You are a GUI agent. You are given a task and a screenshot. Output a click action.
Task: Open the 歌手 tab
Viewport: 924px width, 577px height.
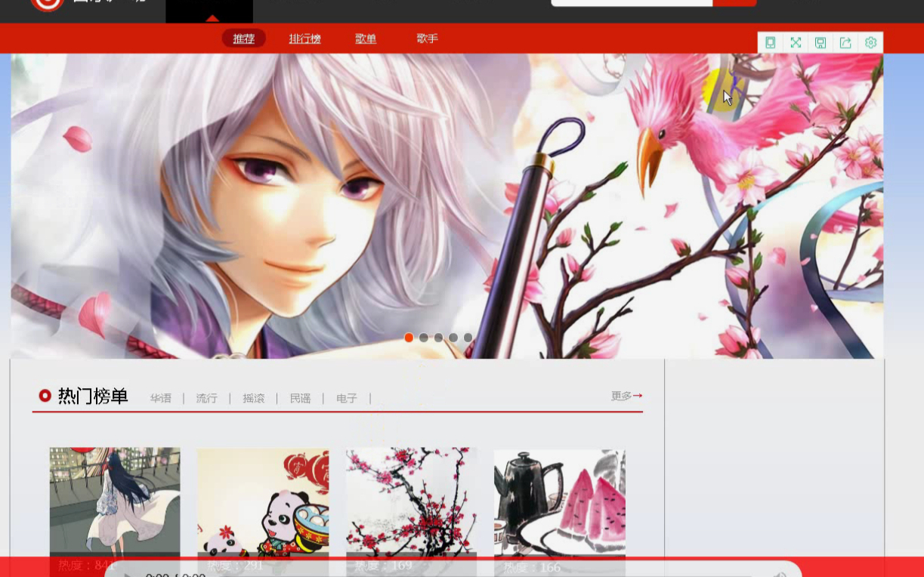(x=427, y=39)
